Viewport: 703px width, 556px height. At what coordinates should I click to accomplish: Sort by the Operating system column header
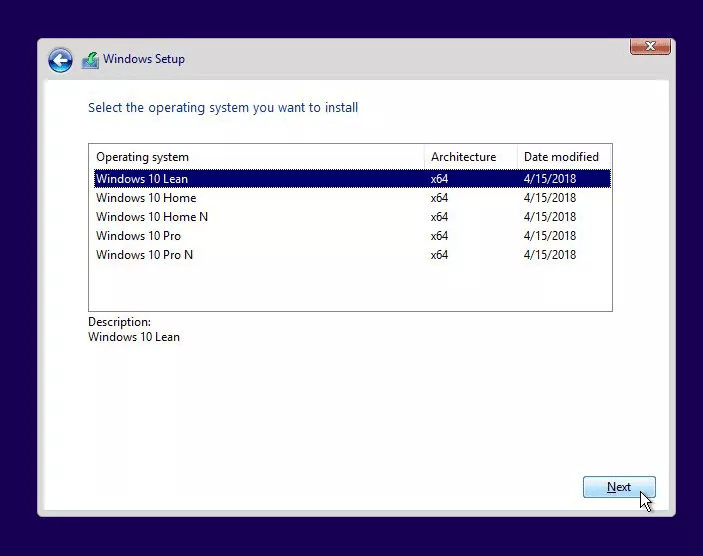tap(256, 157)
